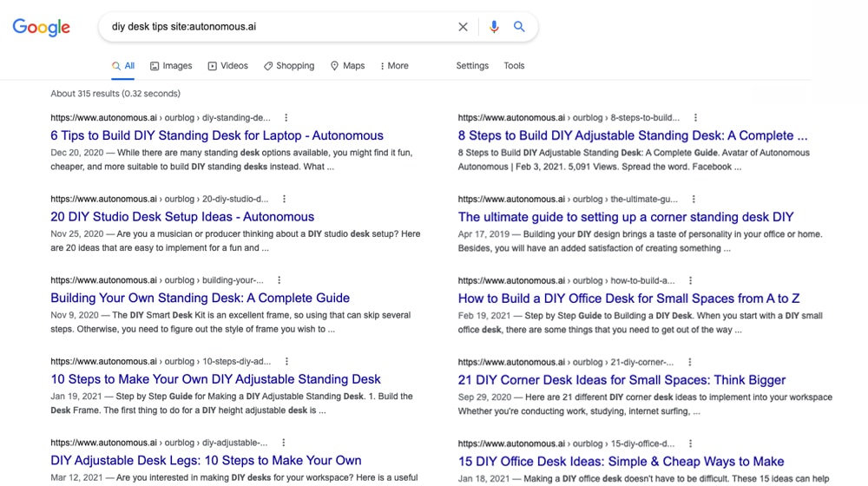The image size is (868, 486).
Task: Click the snippet starting 'Sep 29, 2020'
Action: click(645, 404)
